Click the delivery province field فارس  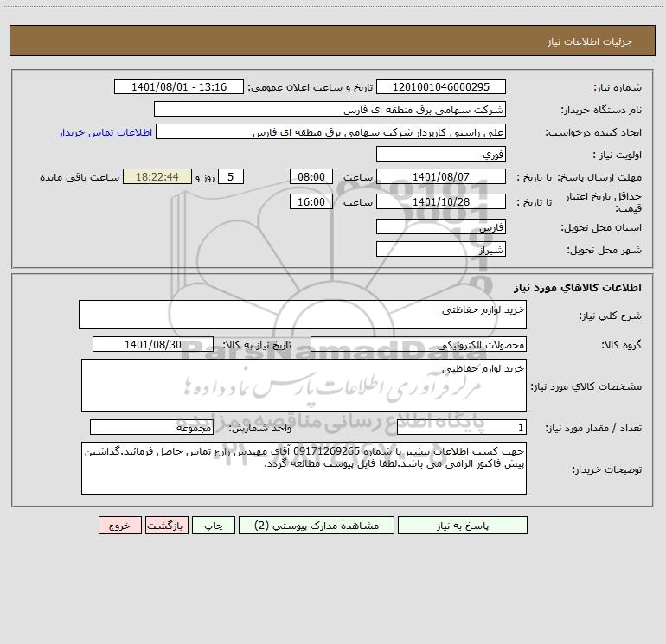click(x=441, y=226)
